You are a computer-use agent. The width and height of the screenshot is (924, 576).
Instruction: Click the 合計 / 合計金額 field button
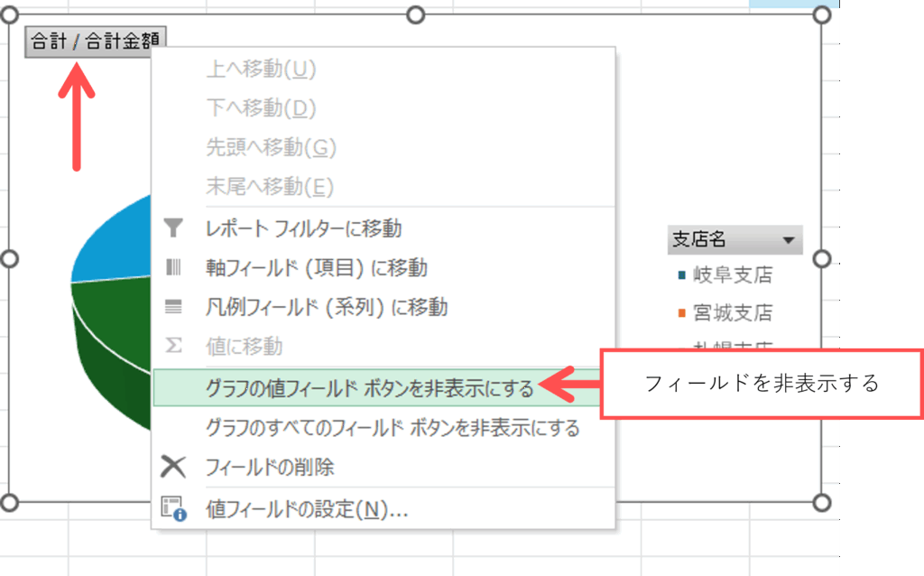(96, 42)
